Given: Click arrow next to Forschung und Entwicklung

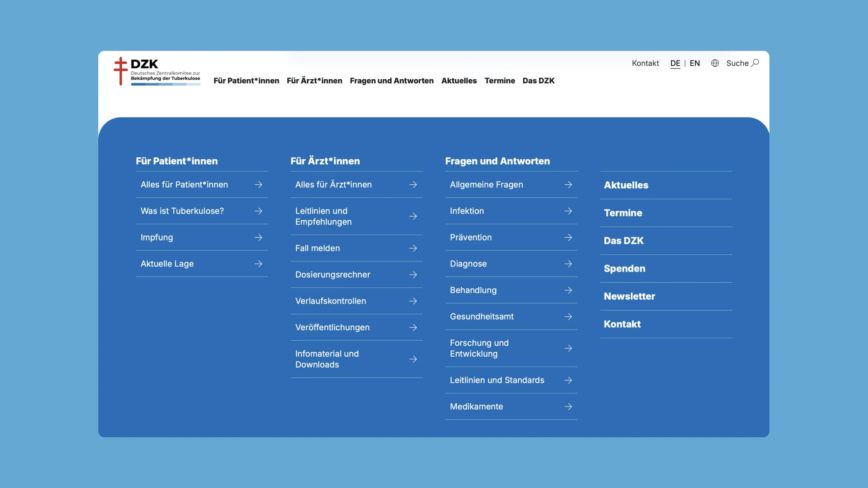Looking at the screenshot, I should click(568, 348).
